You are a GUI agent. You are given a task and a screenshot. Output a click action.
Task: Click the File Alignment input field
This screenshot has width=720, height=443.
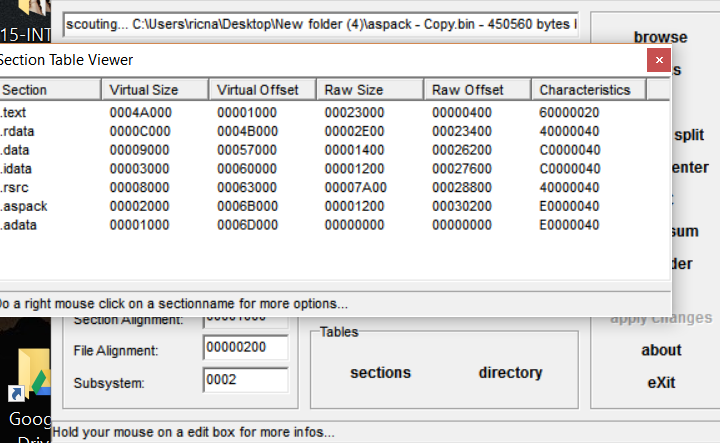245,349
